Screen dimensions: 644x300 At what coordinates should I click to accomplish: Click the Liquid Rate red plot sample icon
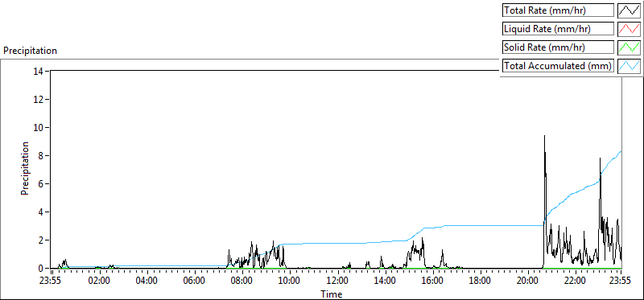[x=630, y=29]
